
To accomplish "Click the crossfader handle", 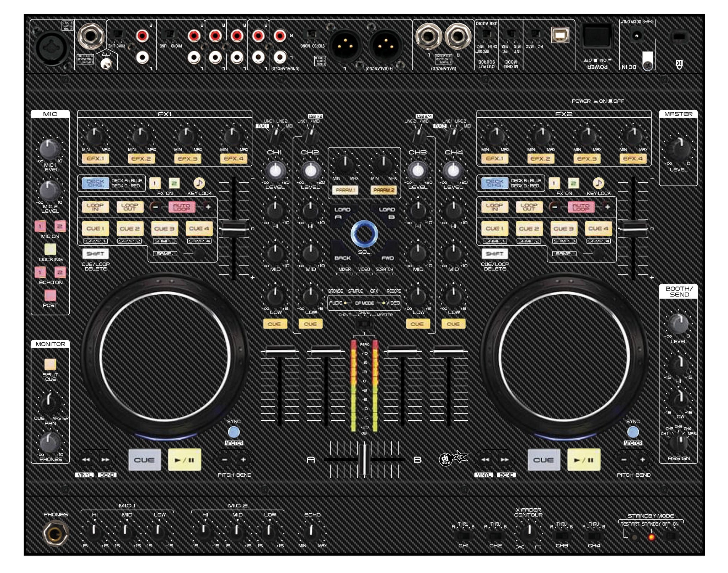I will (364, 460).
